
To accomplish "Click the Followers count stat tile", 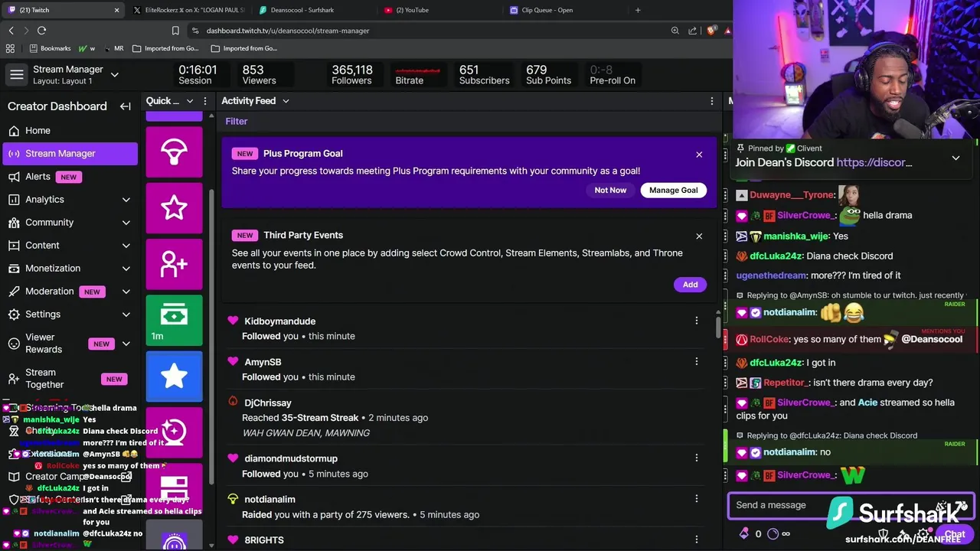I will (351, 74).
